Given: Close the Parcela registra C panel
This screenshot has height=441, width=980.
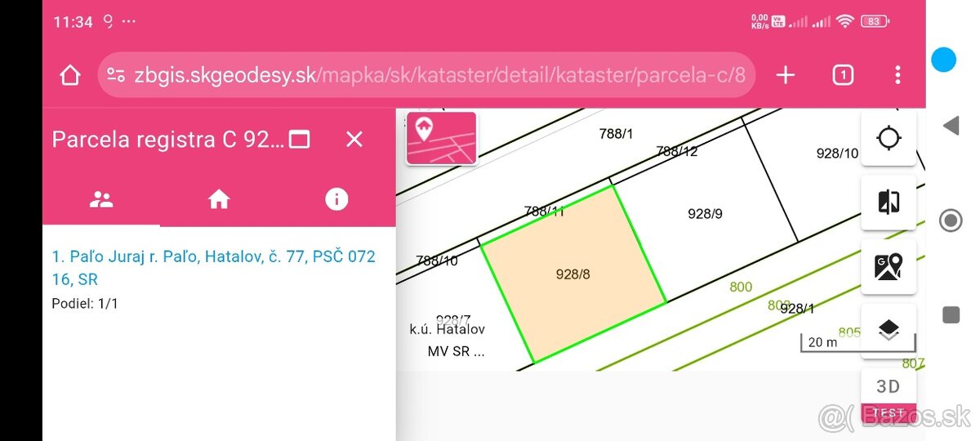Looking at the screenshot, I should [x=354, y=140].
